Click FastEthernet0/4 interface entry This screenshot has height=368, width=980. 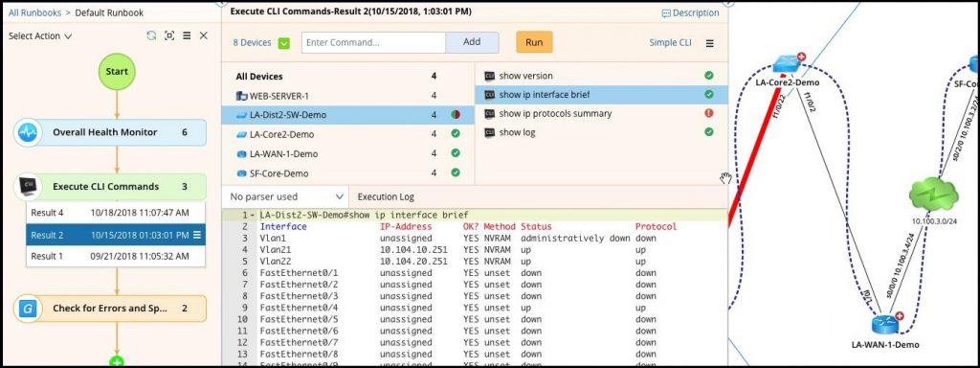(299, 307)
